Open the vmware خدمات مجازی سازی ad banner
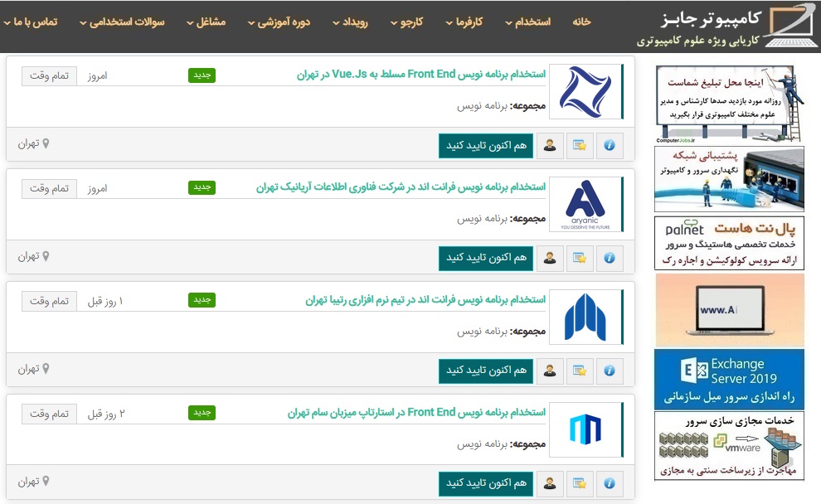Viewport: 821px width, 504px height. pos(729,446)
